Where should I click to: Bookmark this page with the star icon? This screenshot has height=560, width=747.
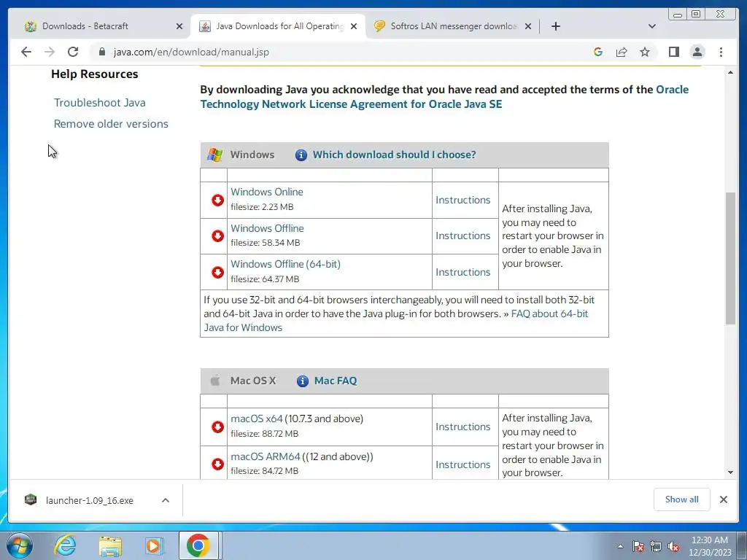click(645, 52)
